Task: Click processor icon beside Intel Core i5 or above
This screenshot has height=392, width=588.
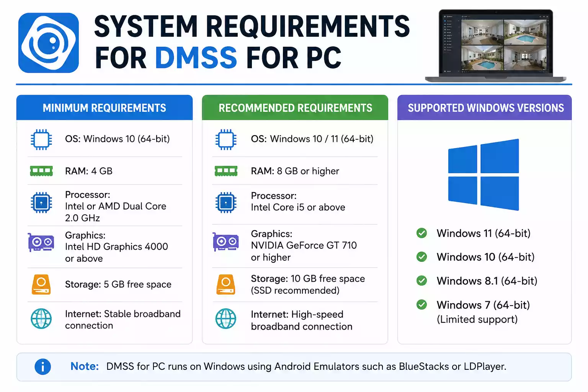Action: pyautogui.click(x=226, y=203)
